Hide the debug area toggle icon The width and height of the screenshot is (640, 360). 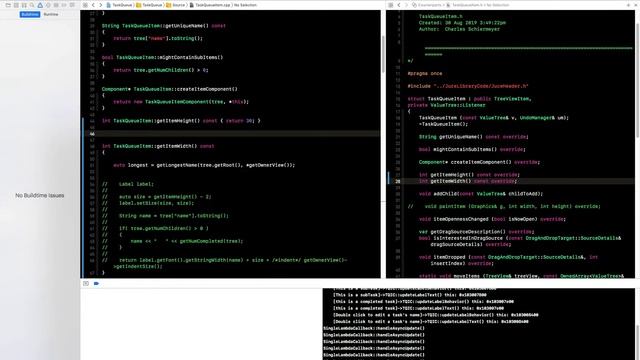pyautogui.click(x=86, y=283)
